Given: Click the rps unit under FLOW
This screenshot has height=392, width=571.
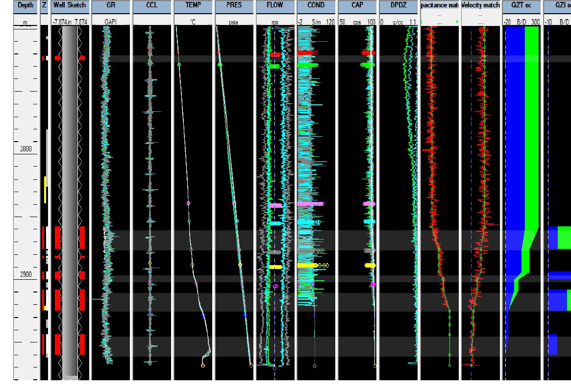Looking at the screenshot, I should [275, 22].
